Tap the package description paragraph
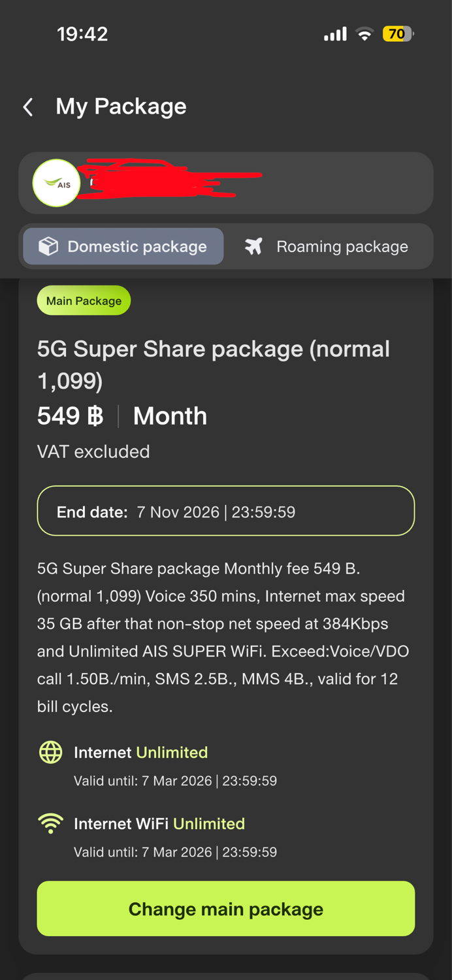Image resolution: width=452 pixels, height=980 pixels. 222,637
